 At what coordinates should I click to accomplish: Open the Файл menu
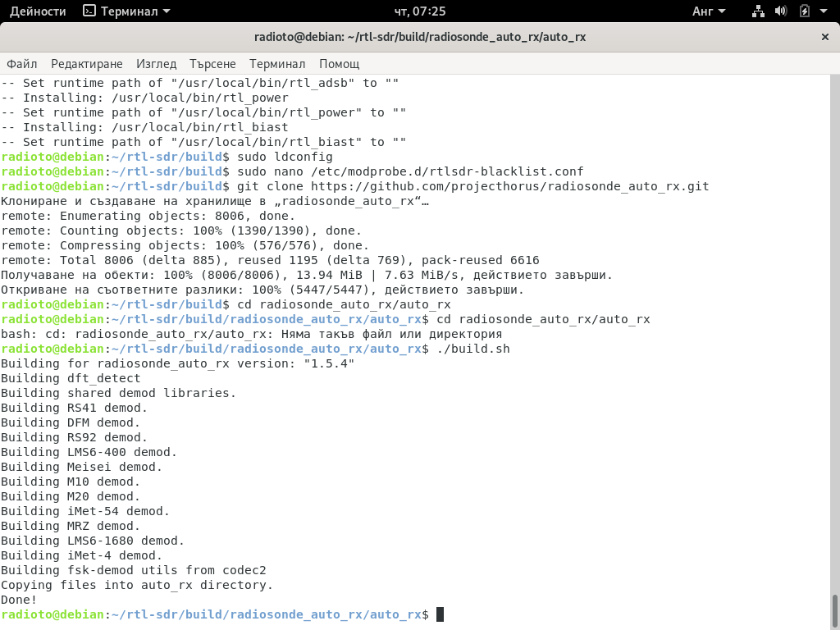click(x=22, y=64)
